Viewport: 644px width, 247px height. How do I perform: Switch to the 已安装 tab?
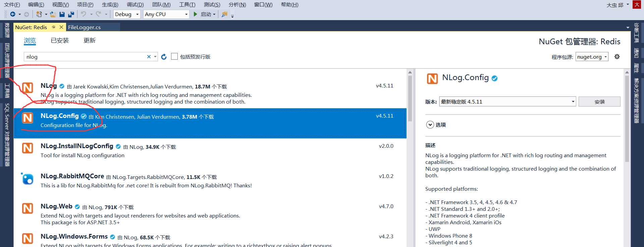point(60,41)
